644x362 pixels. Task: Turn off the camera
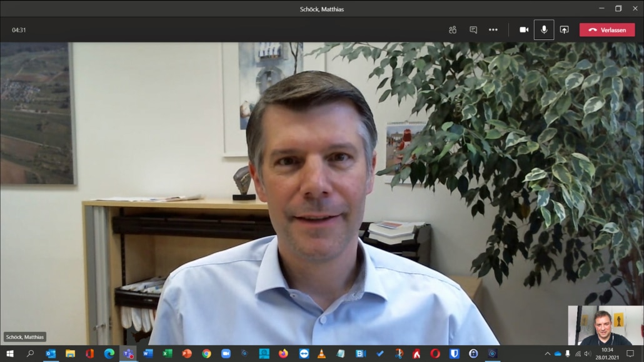coord(524,29)
